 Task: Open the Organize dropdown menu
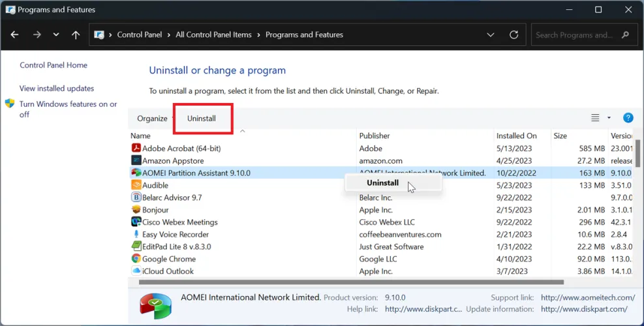pos(155,119)
